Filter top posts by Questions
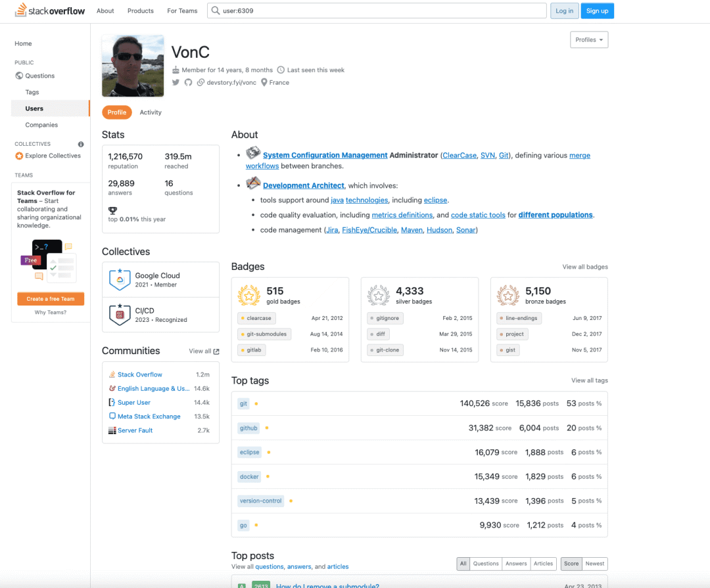 coord(485,564)
